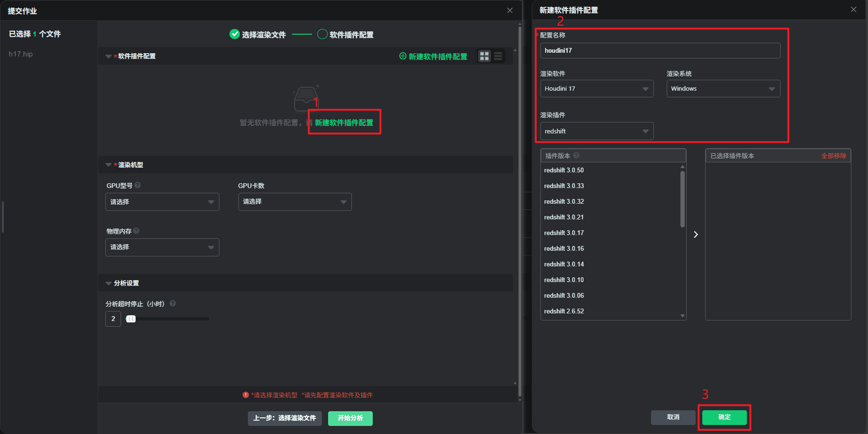Click the analysis timeout slider handle
The image size is (868, 434).
pyautogui.click(x=131, y=319)
